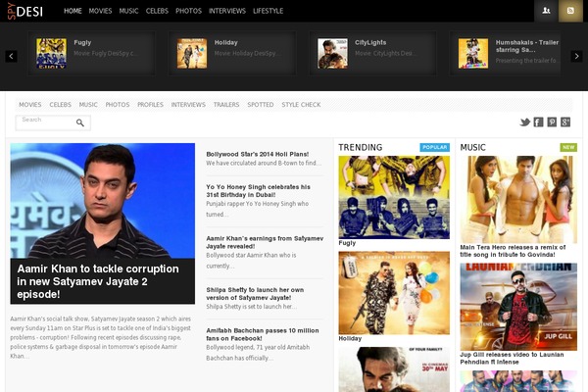Open INTERVIEWS in top black navigation

point(227,11)
